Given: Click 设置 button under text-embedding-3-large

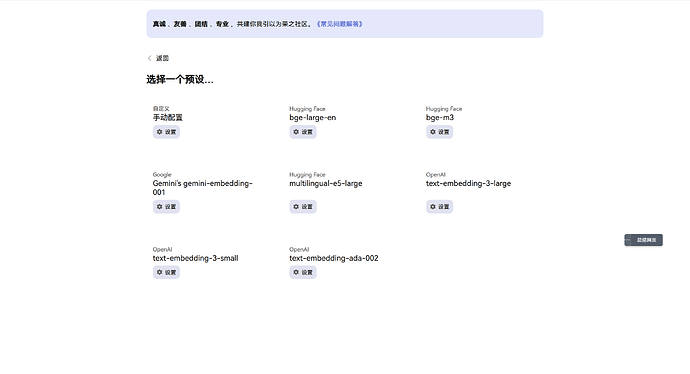Looking at the screenshot, I should pyautogui.click(x=439, y=207).
